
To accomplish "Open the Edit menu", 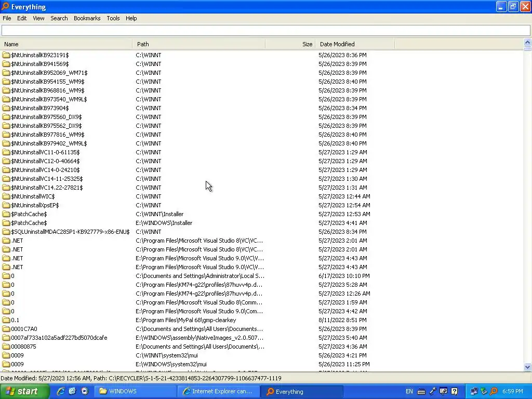I will click(22, 18).
